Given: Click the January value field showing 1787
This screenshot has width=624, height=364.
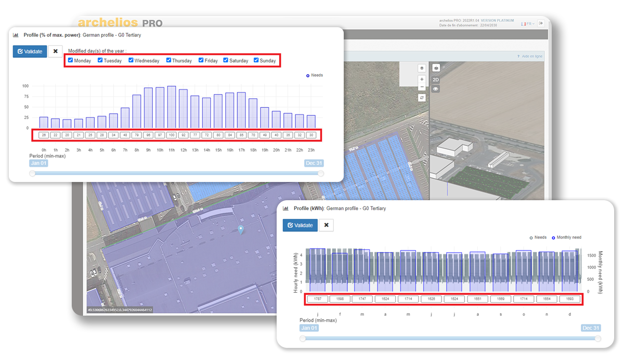Looking at the screenshot, I should click(x=318, y=298).
